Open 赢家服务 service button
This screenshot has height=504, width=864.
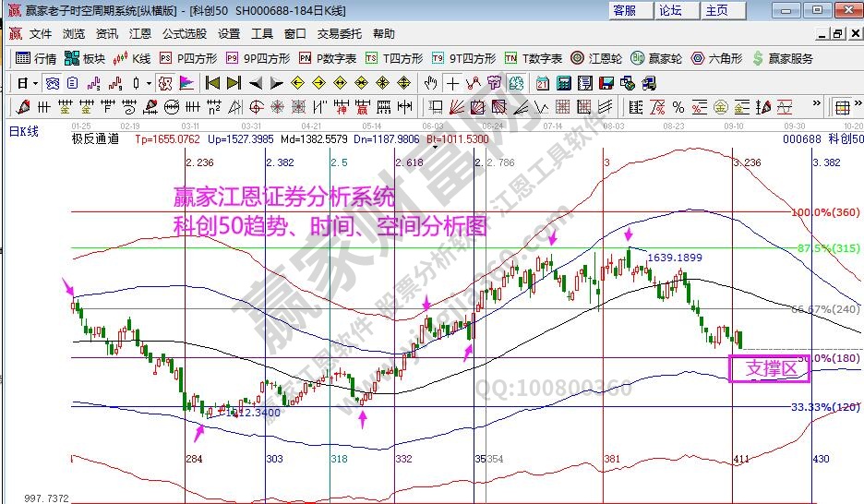pos(783,58)
